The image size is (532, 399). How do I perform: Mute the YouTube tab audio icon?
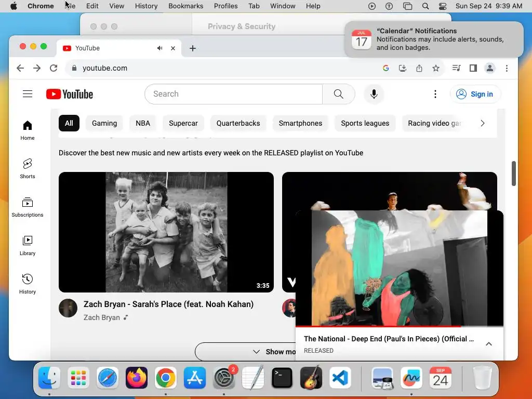(160, 48)
